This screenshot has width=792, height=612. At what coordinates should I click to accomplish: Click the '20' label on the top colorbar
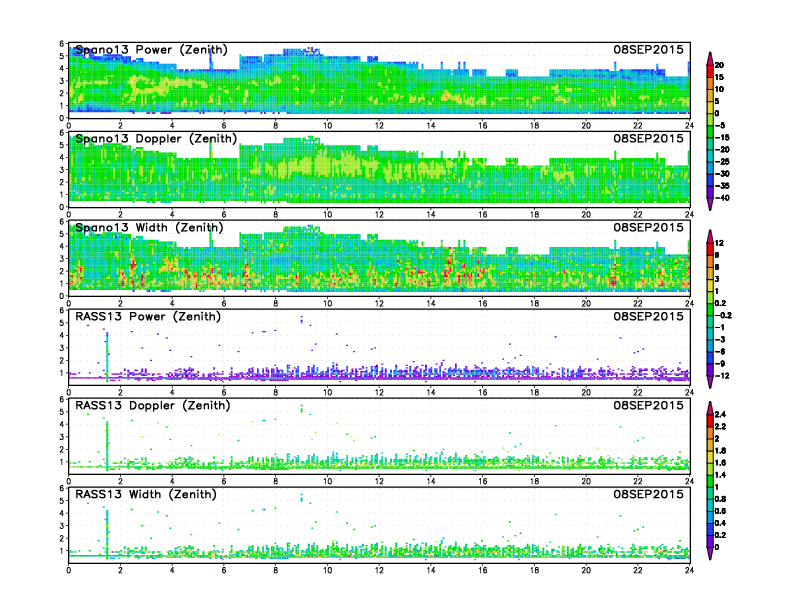(x=719, y=65)
